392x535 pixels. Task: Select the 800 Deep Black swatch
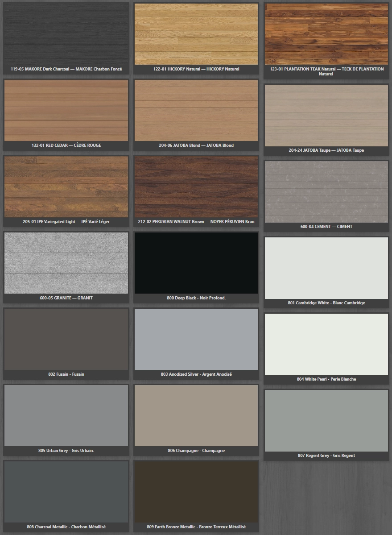196,262
